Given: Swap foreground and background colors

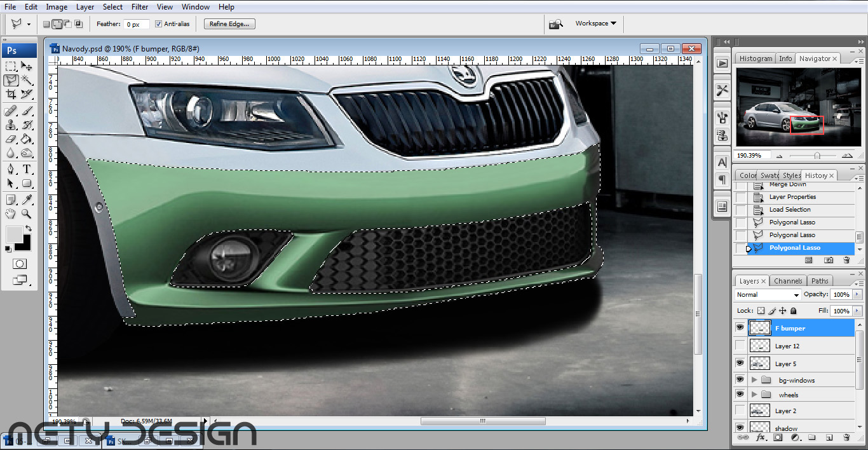Looking at the screenshot, I should coord(28,228).
